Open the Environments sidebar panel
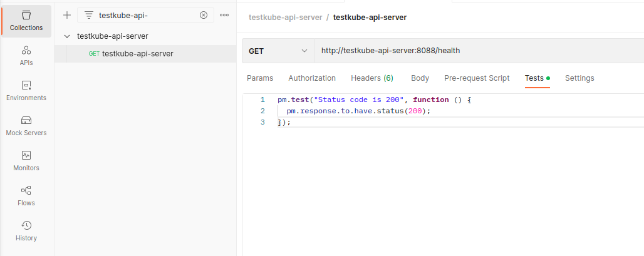This screenshot has height=256, width=644. pos(26,91)
